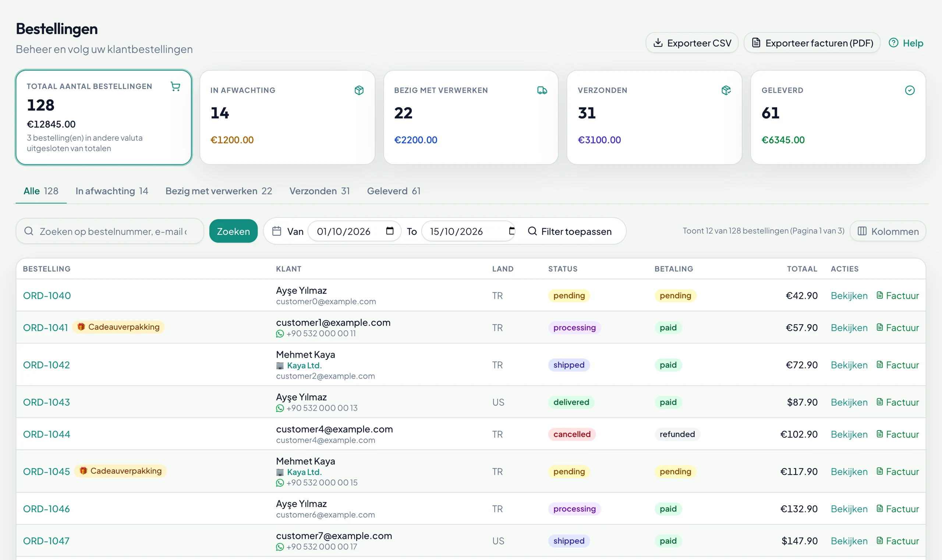Open the To date calendar picker icon
942x560 pixels.
(x=512, y=231)
